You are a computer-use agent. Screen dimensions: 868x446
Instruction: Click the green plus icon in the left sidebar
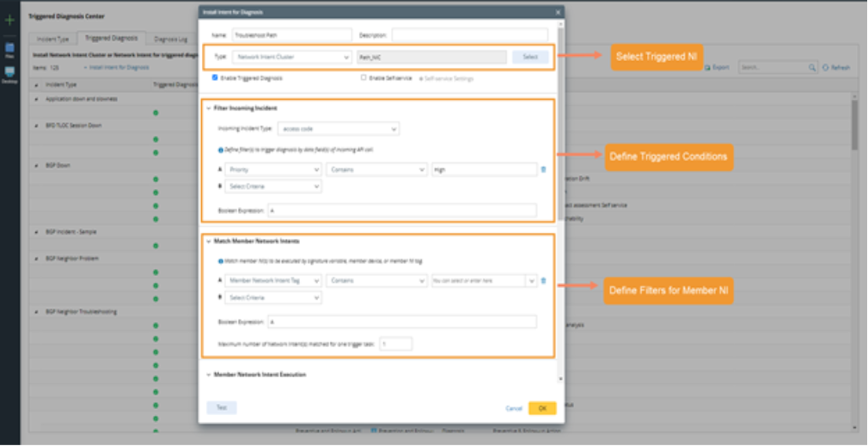9,20
